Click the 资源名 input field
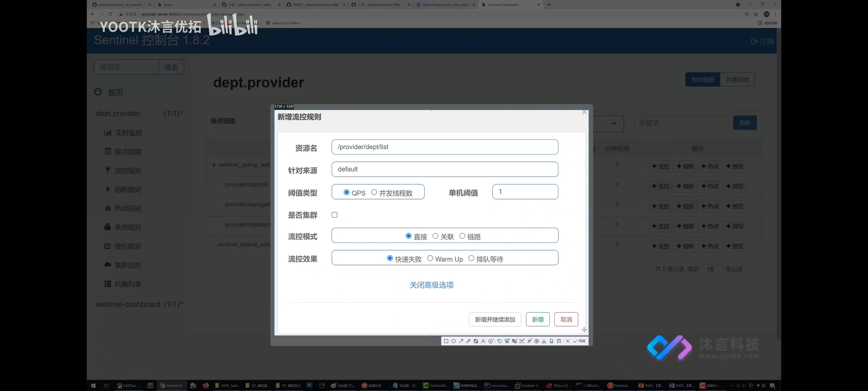This screenshot has height=391, width=868. click(445, 147)
